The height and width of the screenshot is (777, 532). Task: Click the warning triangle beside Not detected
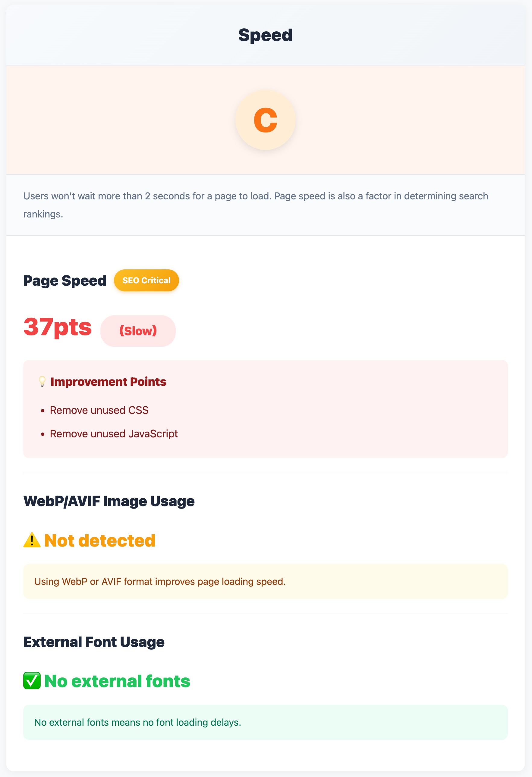tap(32, 540)
